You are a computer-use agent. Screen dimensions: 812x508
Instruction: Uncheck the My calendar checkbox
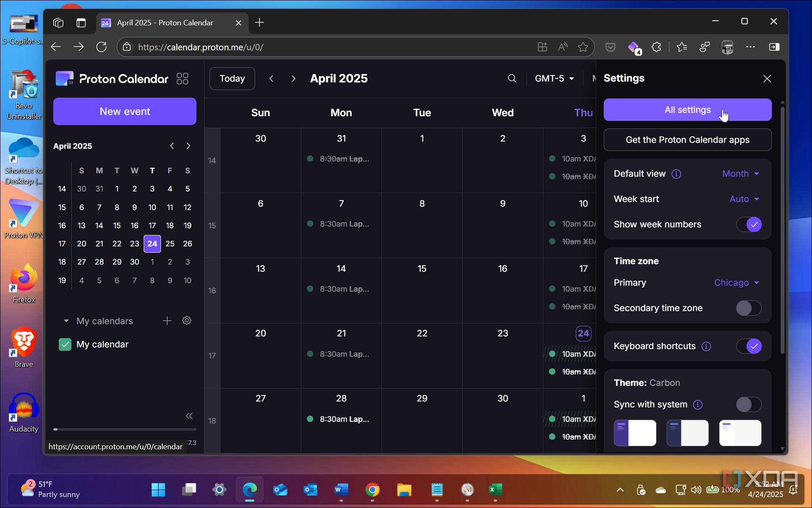tap(65, 344)
